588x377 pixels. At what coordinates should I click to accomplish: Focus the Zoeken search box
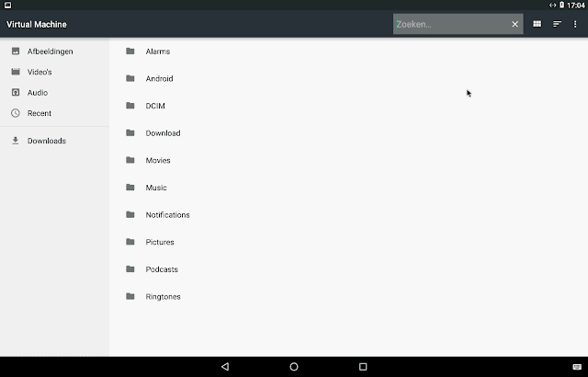[x=451, y=24]
